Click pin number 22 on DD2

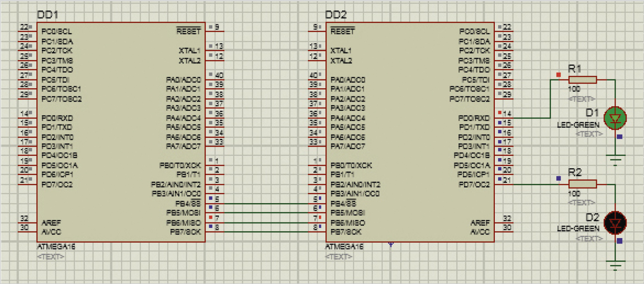pyautogui.click(x=507, y=27)
